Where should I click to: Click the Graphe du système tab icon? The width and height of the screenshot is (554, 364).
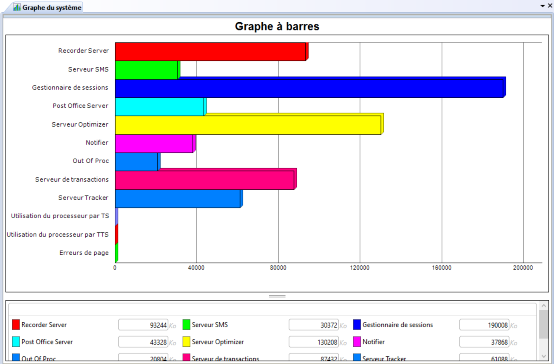(17, 7)
